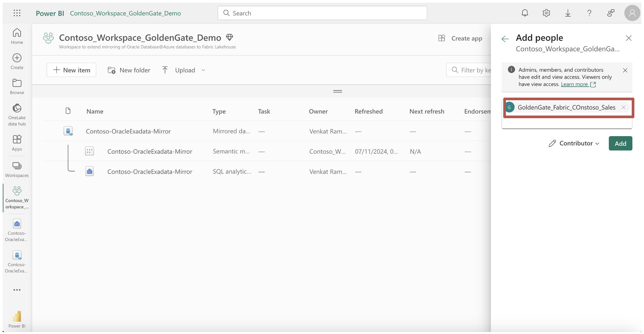Open the Feedback icon in the header
Screen dimensions: 644x334
click(x=611, y=13)
